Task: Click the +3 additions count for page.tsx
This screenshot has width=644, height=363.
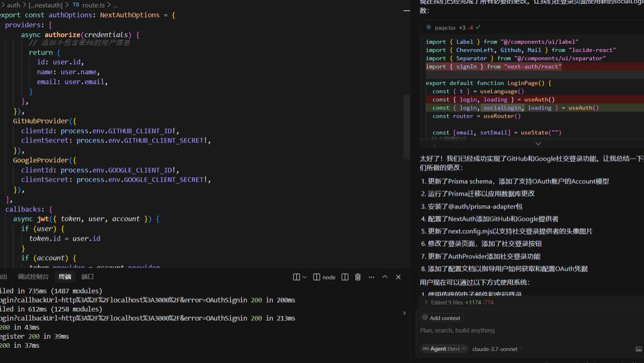Action: (462, 28)
